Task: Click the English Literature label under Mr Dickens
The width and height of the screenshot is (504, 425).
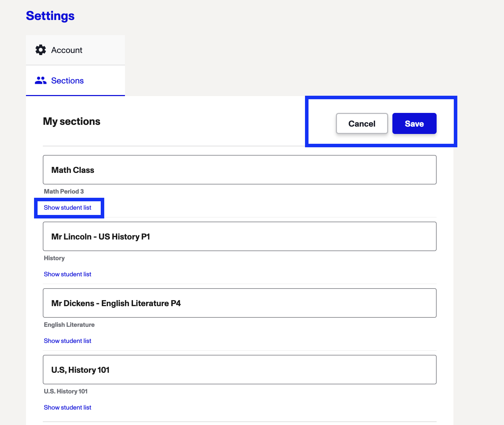Action: (x=69, y=325)
